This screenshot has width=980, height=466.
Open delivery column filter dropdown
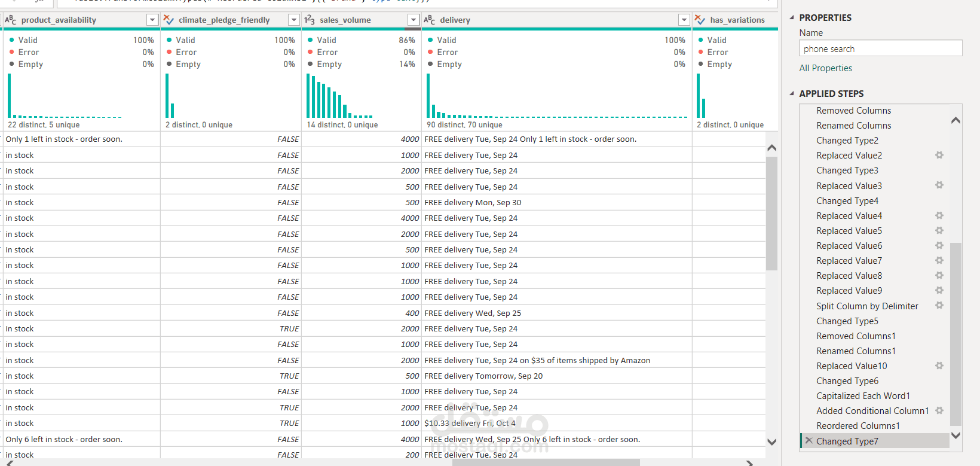(684, 20)
